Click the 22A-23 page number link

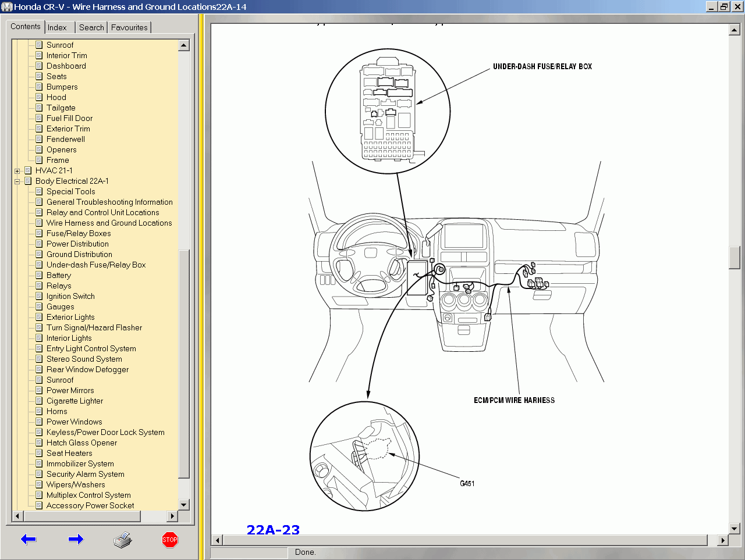click(273, 530)
